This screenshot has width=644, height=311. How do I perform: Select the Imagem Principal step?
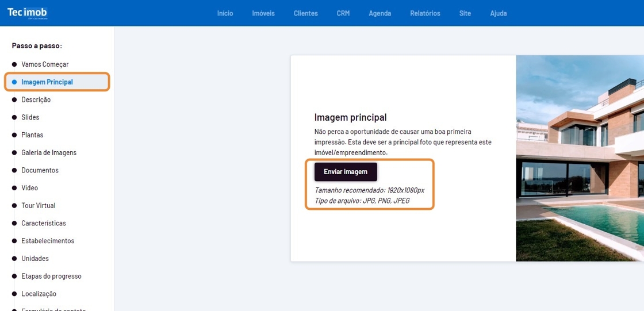[x=47, y=82]
